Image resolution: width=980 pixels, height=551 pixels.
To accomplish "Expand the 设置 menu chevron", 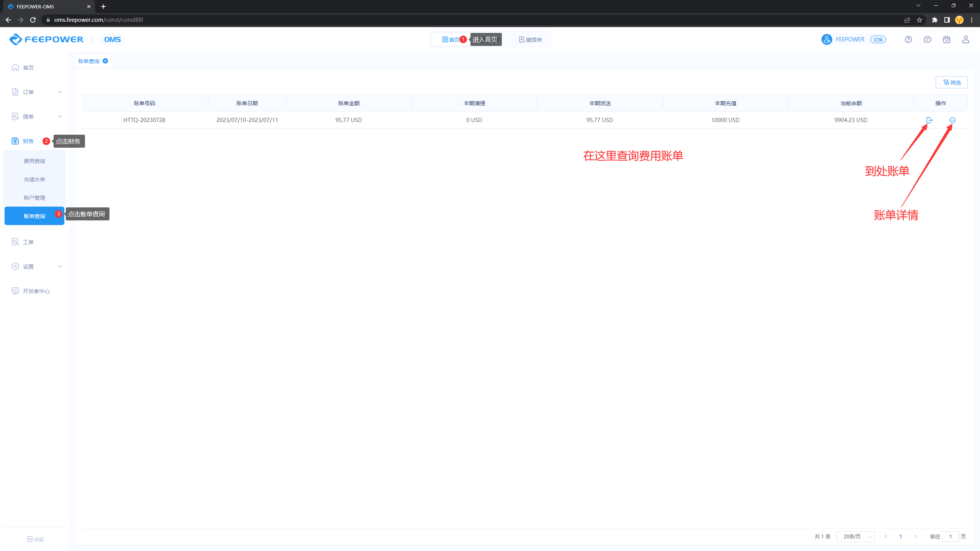I will 60,266.
